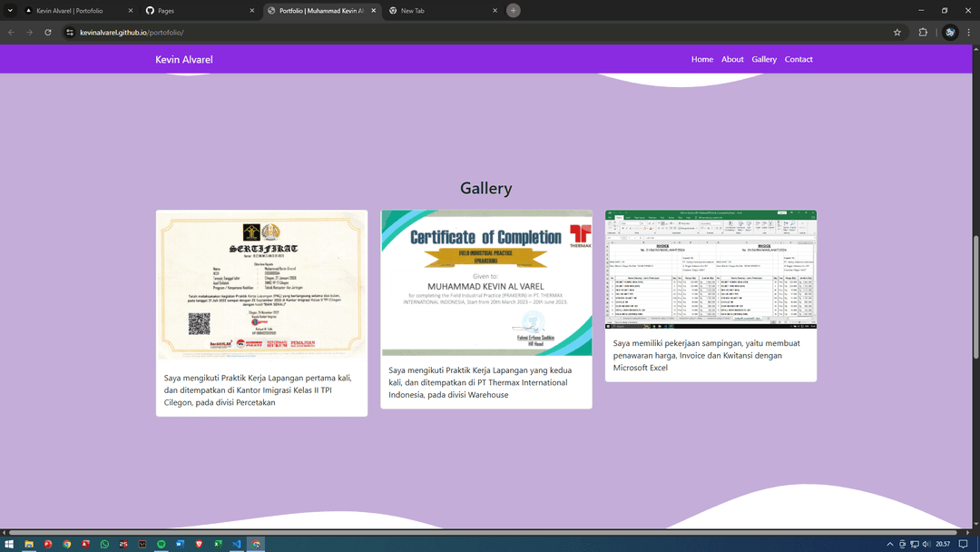This screenshot has height=552, width=980.
Task: Open the Thermax Certificate of Completion image
Action: click(x=486, y=282)
